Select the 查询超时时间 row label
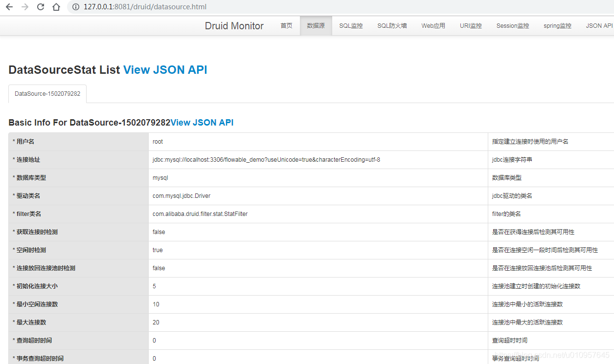The height and width of the screenshot is (364, 614). tap(32, 341)
